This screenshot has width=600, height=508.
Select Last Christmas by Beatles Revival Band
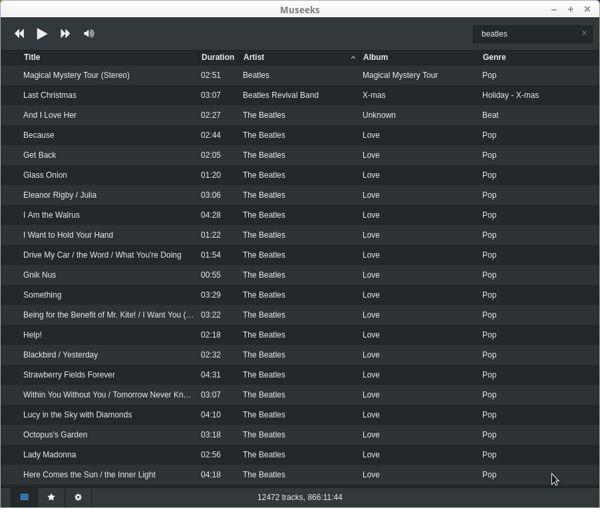50,95
